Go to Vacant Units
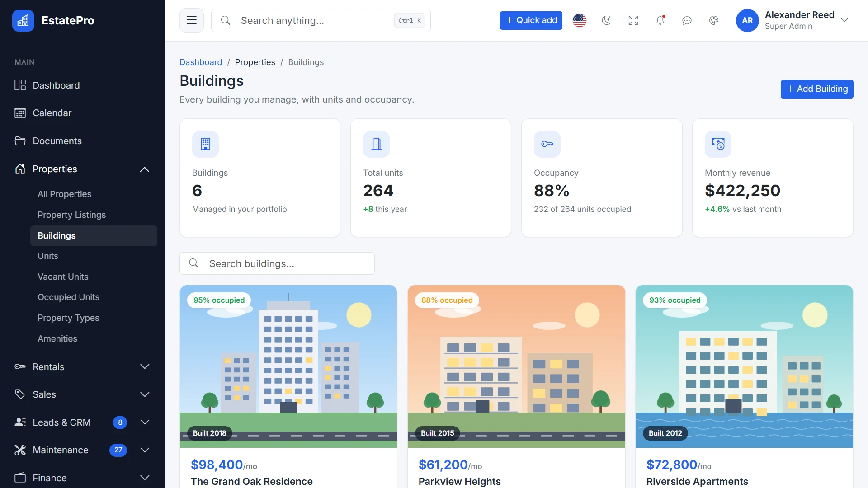Viewport: 868px width, 488px height. point(94,277)
